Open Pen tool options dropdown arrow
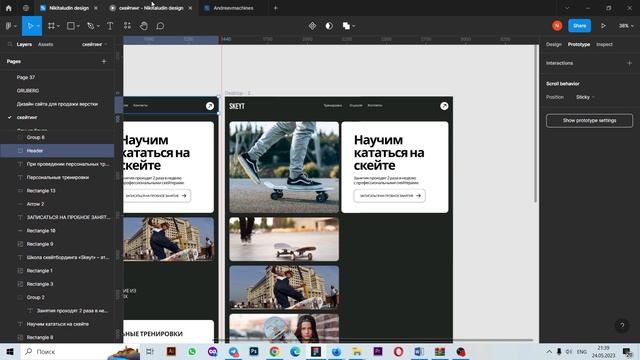The image size is (640, 360). [x=98, y=26]
